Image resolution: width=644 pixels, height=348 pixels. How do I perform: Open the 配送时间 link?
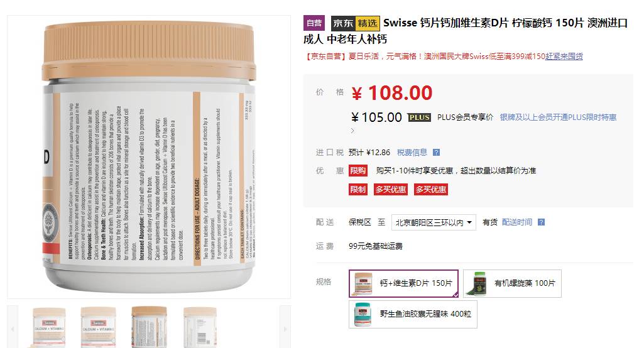517,222
